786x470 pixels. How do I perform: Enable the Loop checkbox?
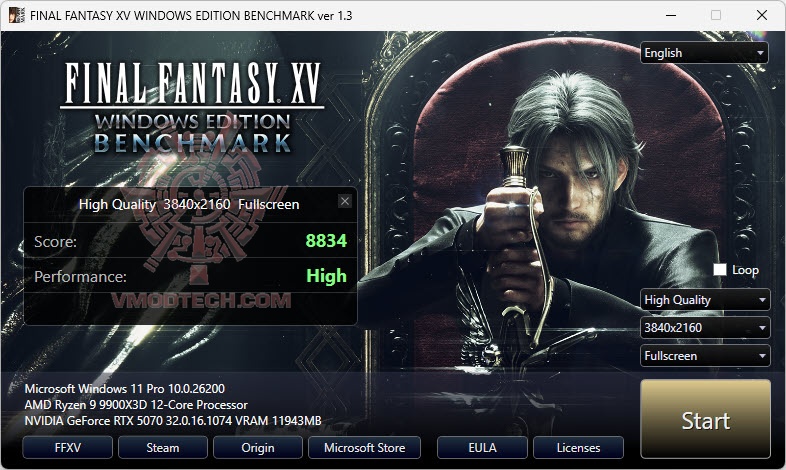click(x=720, y=270)
